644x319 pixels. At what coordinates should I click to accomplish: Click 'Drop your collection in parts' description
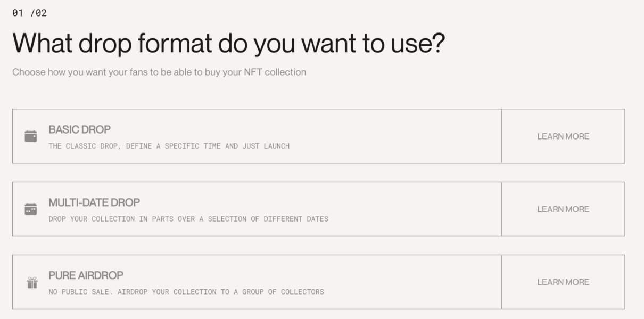(x=188, y=219)
